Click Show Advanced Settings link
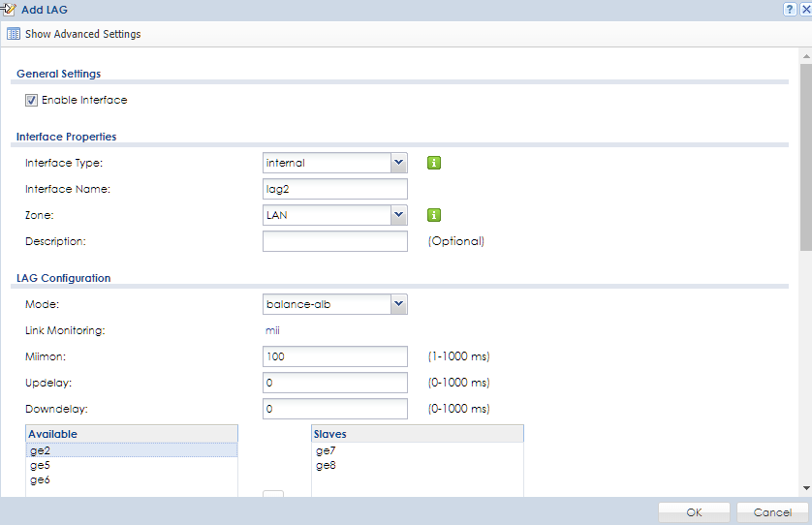Viewport: 812px width, 525px height. 82,34
